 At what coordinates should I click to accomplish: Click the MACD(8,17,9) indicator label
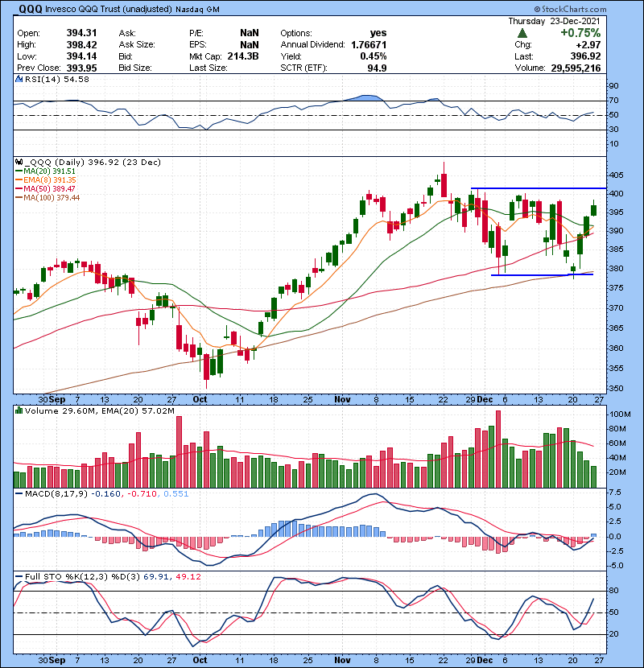click(x=56, y=494)
